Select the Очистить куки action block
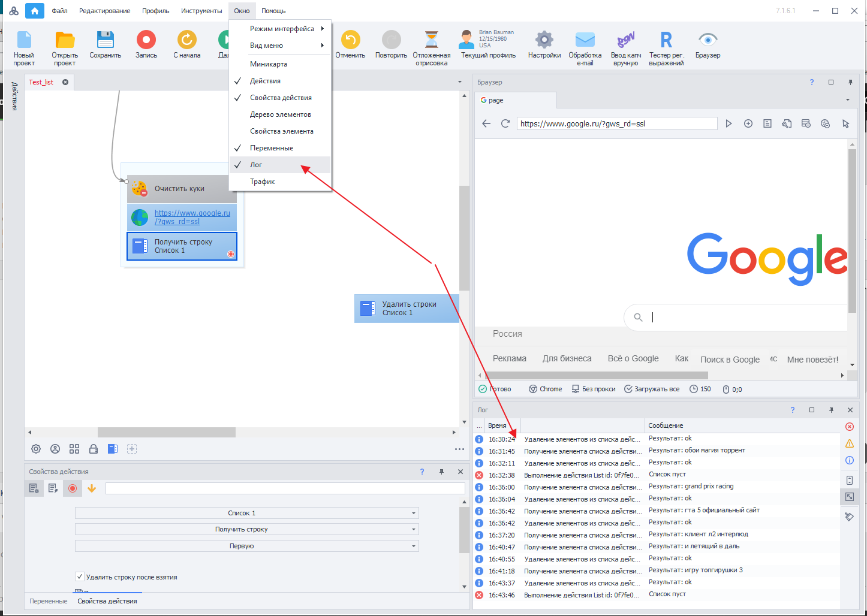 182,188
